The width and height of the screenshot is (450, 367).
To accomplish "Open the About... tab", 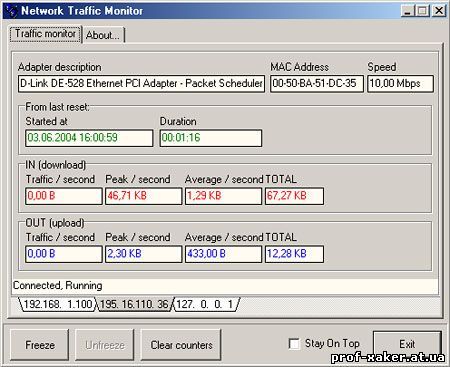I will (103, 35).
